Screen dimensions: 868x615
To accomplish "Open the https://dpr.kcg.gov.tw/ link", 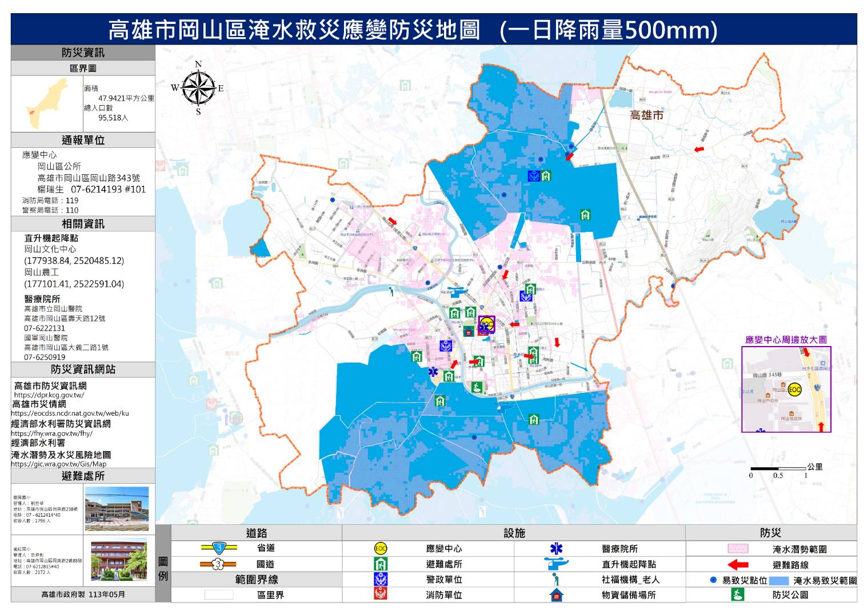I will [x=49, y=395].
